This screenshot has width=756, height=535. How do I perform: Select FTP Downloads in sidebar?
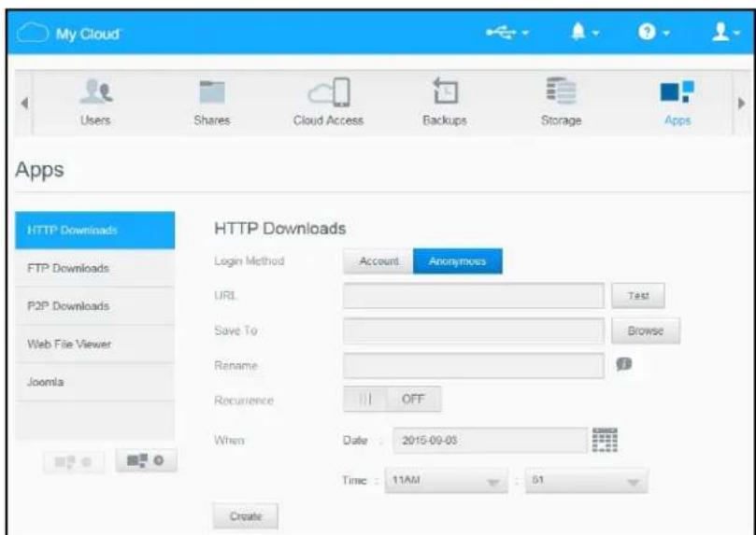95,268
